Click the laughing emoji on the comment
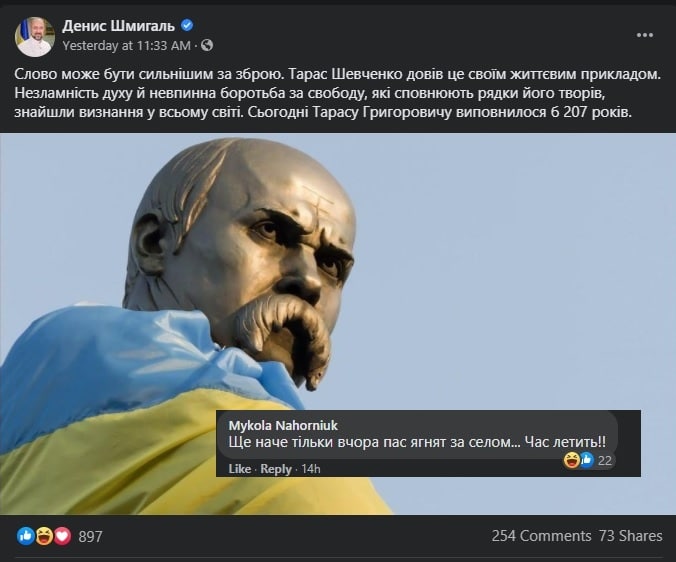 572,460
